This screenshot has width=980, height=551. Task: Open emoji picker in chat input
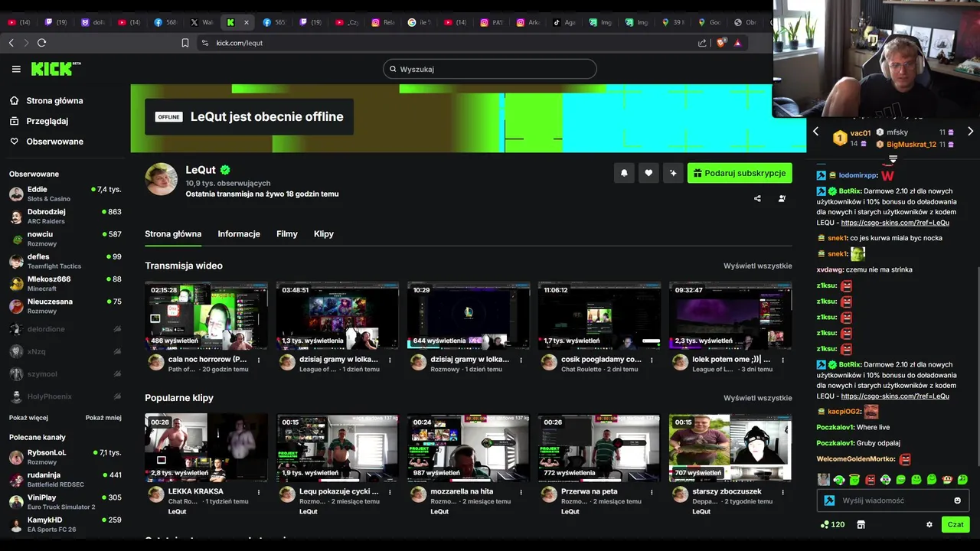(x=957, y=500)
